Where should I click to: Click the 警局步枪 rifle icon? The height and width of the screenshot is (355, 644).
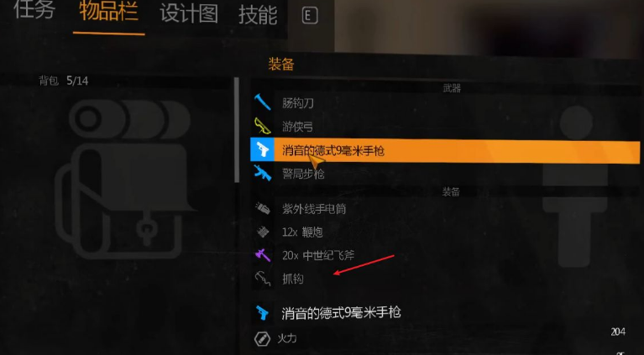click(x=262, y=173)
